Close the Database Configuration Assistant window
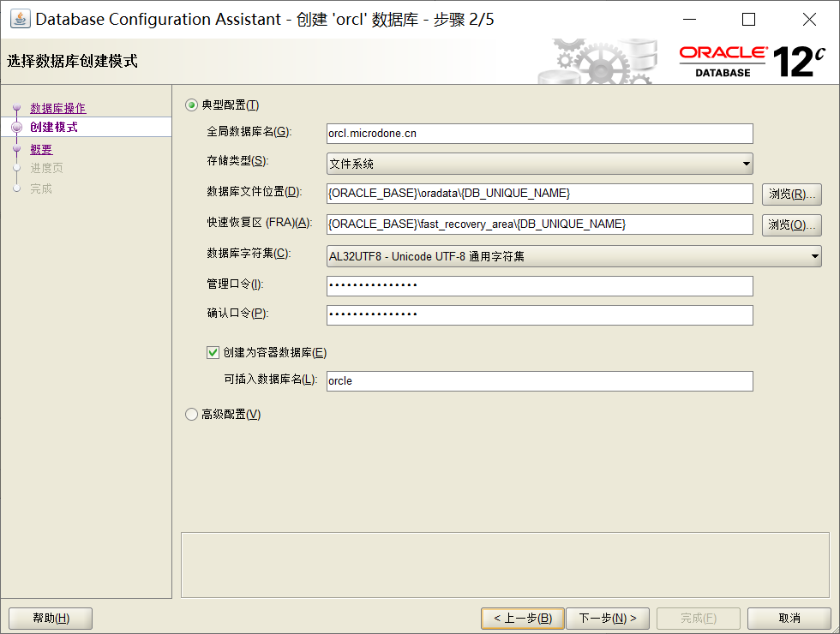 pyautogui.click(x=809, y=19)
